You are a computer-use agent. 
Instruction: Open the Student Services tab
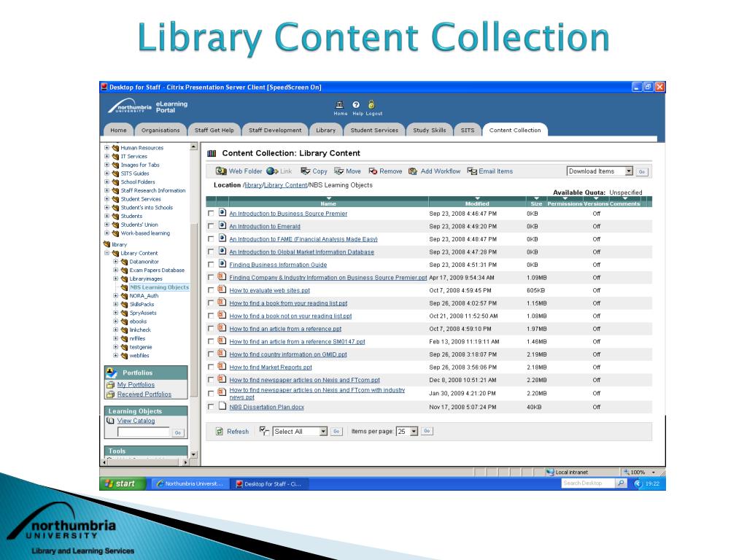click(x=374, y=130)
